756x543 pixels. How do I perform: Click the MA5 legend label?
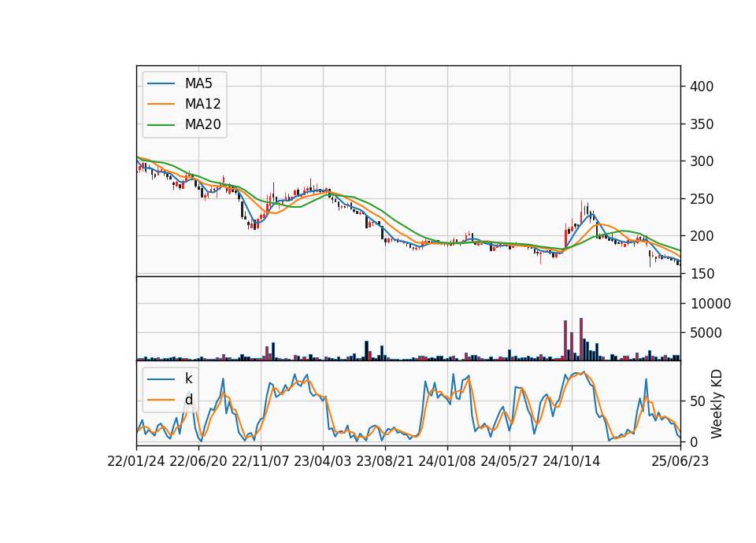click(198, 83)
